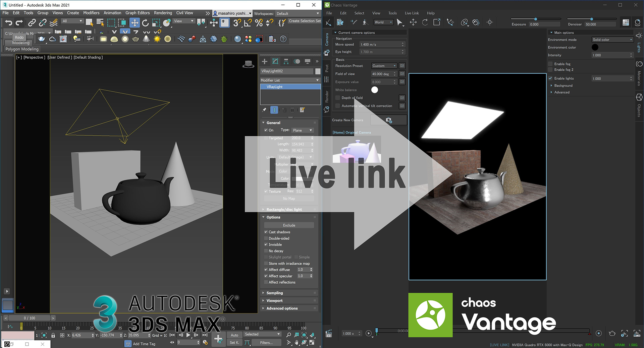Click the Auto key button
The height and width of the screenshot is (348, 644).
234,335
